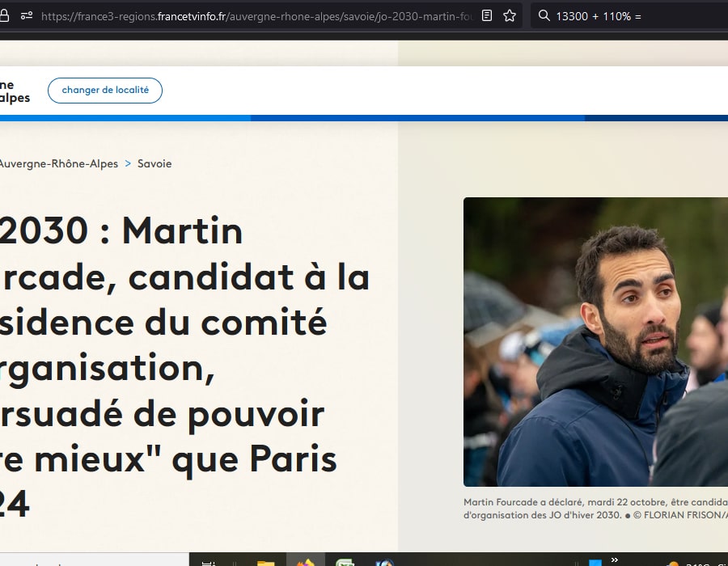728x566 pixels.
Task: Open Excel from the taskbar
Action: click(346, 561)
